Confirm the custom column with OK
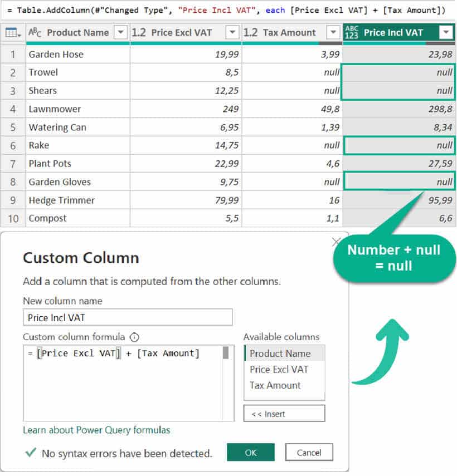 coord(250,453)
